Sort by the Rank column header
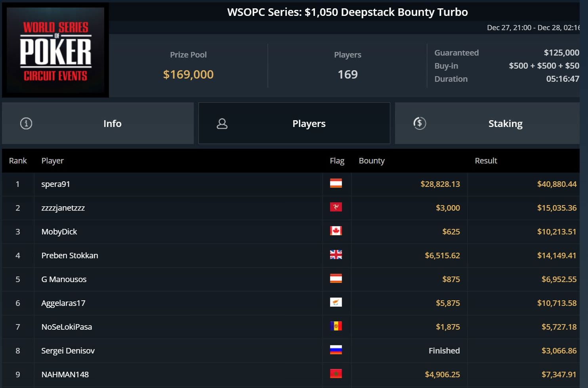588x388 pixels. 18,161
